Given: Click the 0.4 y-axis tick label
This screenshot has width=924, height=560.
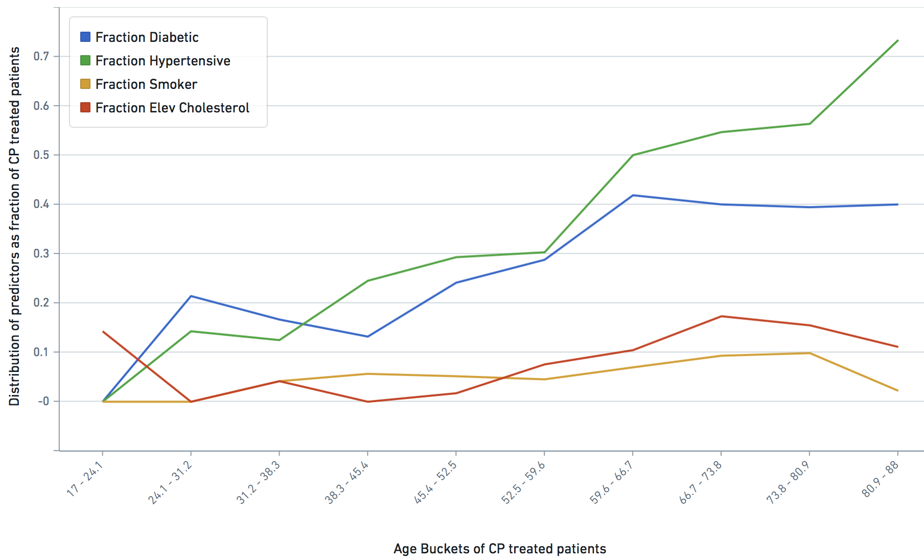Looking at the screenshot, I should (41, 204).
